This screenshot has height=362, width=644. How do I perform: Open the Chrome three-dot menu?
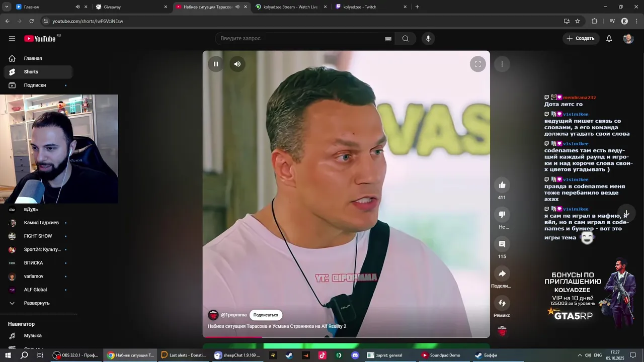[x=636, y=21]
